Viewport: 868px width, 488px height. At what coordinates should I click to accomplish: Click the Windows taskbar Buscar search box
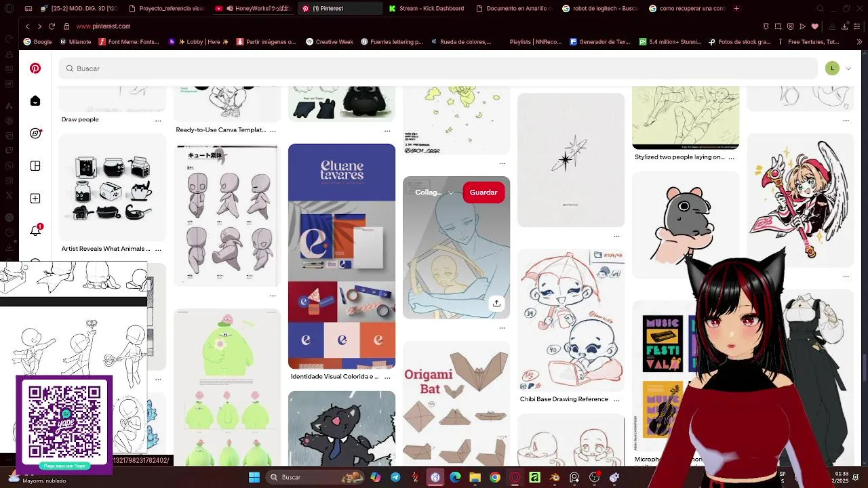(x=315, y=477)
